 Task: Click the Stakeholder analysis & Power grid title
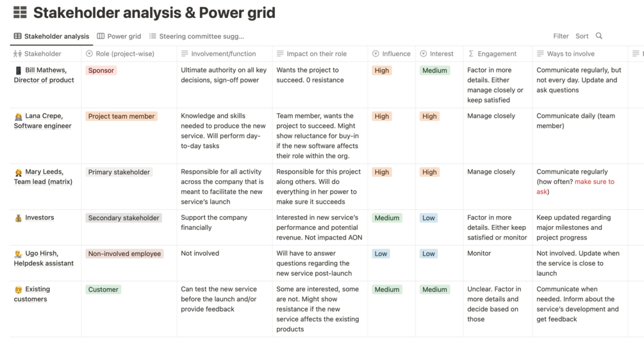(154, 13)
